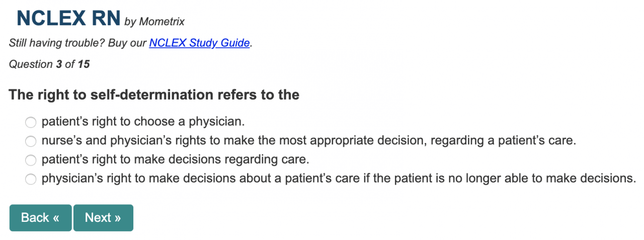This screenshot has height=240, width=644.
Task: Select the "patient's right to choose a physician" radio button
Action: 31,122
